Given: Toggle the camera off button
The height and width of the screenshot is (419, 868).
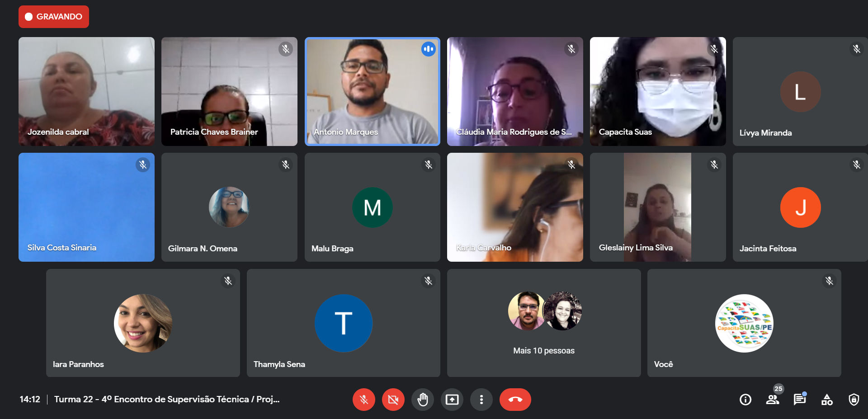Looking at the screenshot, I should tap(393, 400).
